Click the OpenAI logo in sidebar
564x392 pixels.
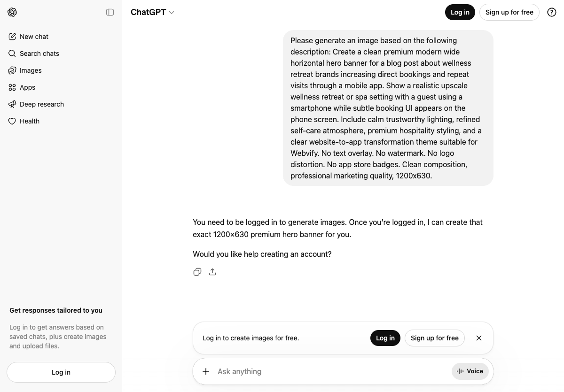tap(12, 12)
